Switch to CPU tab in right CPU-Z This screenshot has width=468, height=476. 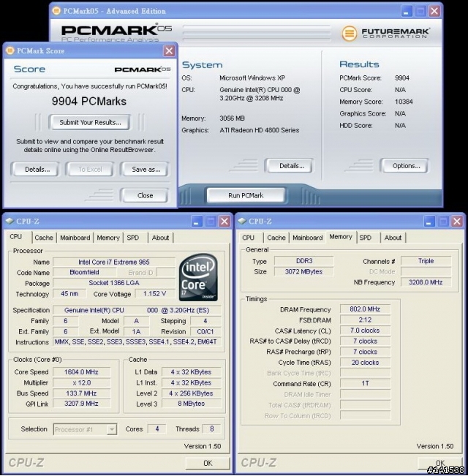click(x=249, y=238)
